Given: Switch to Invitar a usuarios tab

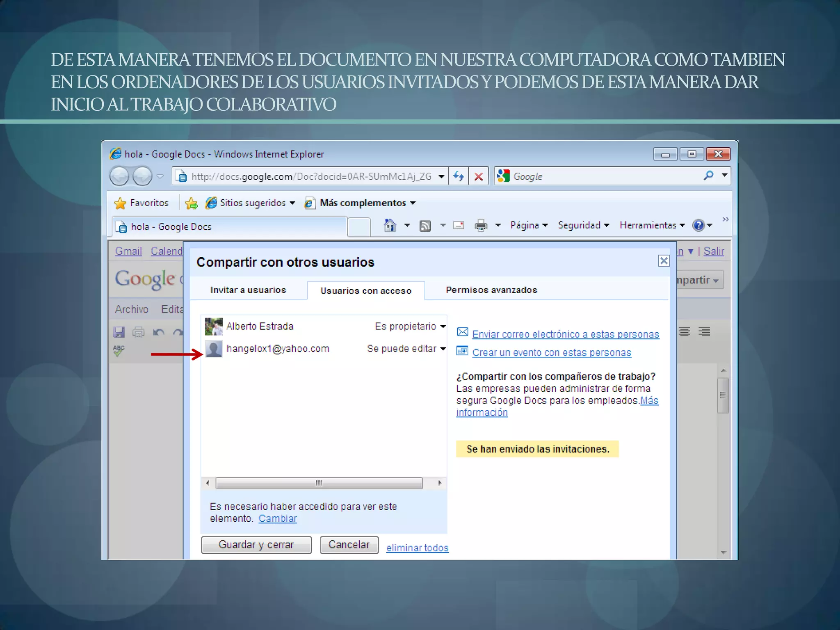Looking at the screenshot, I should [x=248, y=290].
